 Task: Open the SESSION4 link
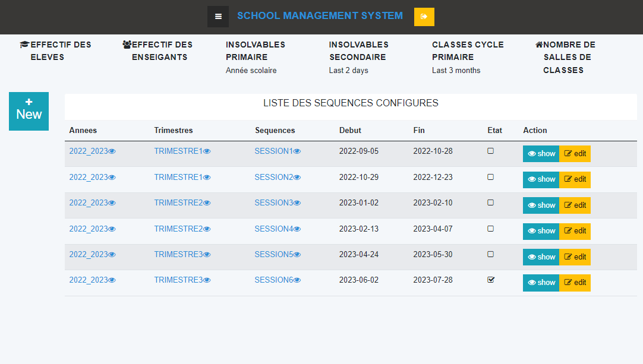(x=274, y=229)
